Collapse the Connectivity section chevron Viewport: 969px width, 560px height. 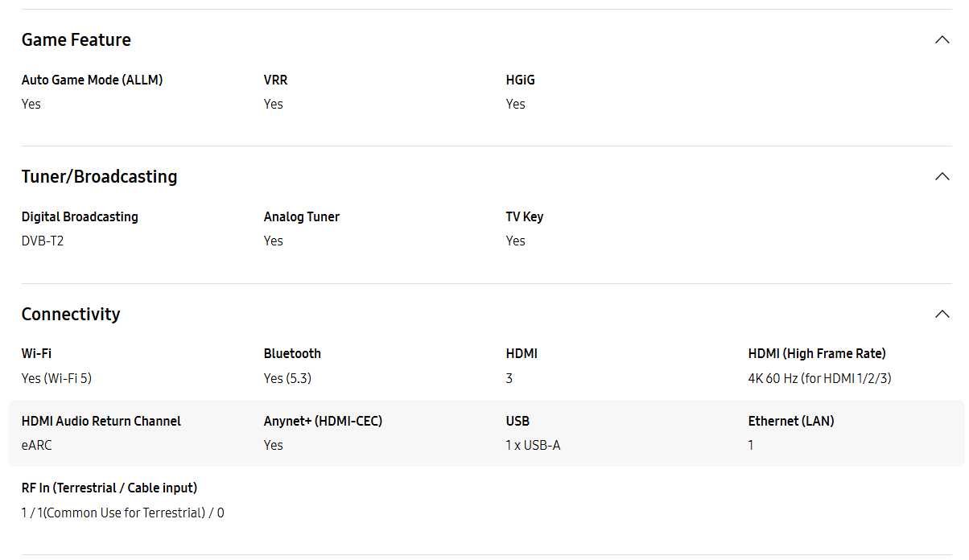[942, 314]
